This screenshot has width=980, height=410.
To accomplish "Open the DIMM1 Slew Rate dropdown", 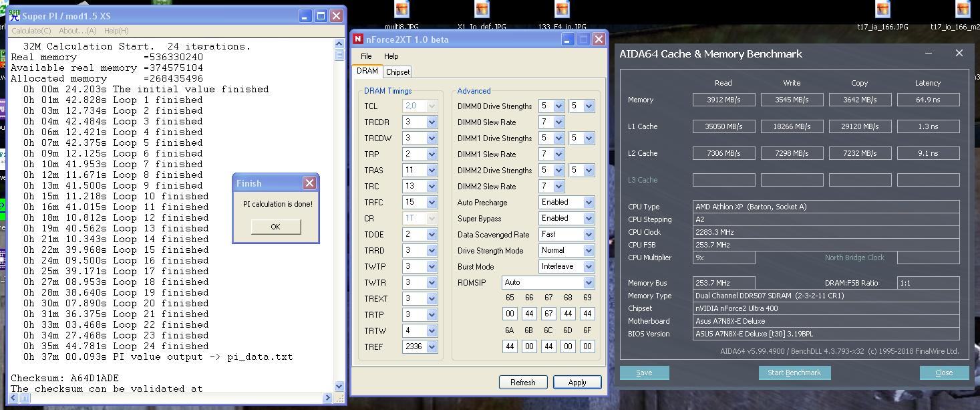I will pyautogui.click(x=558, y=155).
